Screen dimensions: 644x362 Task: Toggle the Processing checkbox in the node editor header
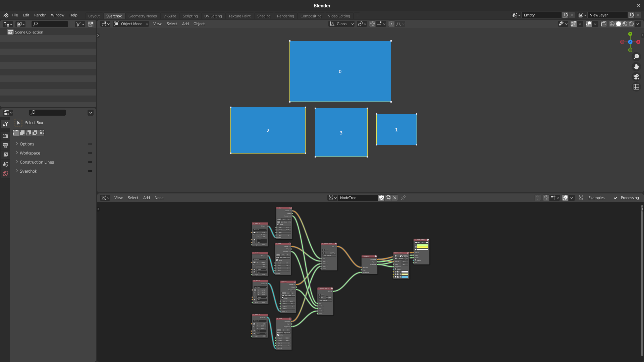(x=616, y=198)
